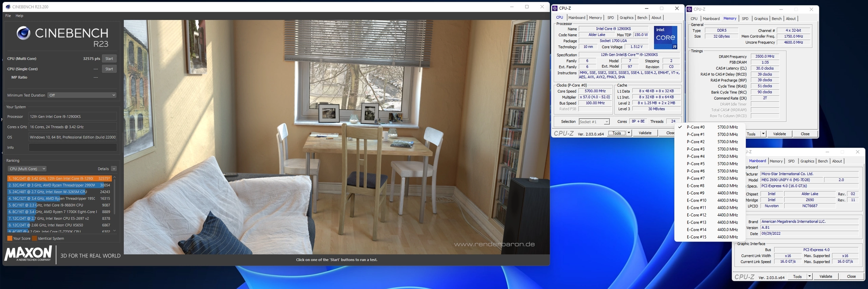Click the DRAM Frequency value 3500.0 MHz

tap(765, 57)
